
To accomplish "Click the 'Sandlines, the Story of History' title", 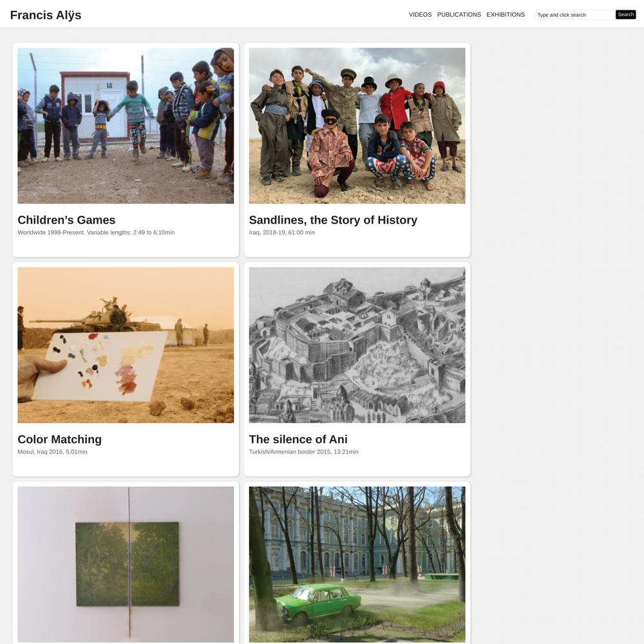I will pyautogui.click(x=333, y=220).
